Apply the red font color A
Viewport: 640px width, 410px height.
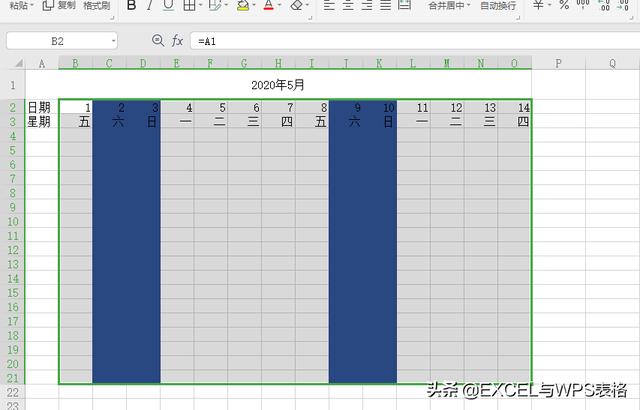pos(269,5)
